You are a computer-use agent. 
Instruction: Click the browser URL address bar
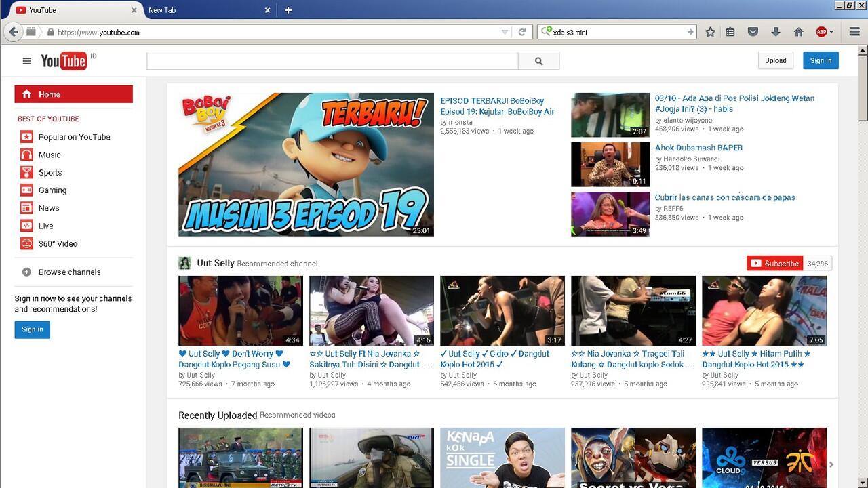coord(278,32)
